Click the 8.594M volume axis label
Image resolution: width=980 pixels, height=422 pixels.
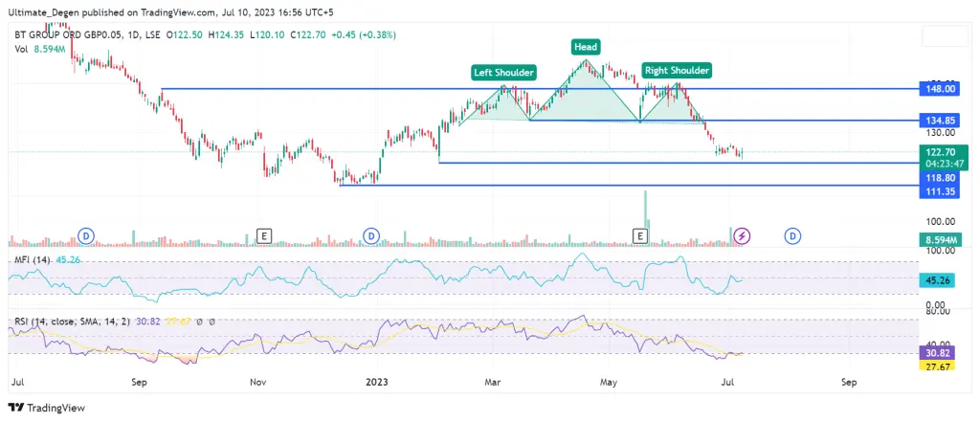(x=943, y=239)
